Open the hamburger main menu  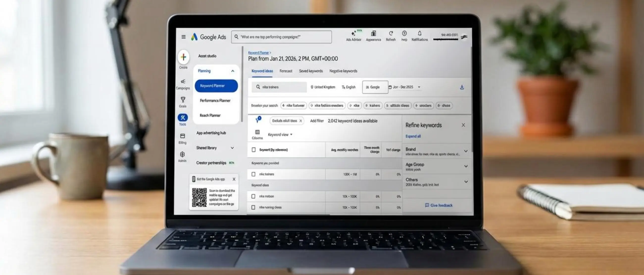[x=183, y=37]
